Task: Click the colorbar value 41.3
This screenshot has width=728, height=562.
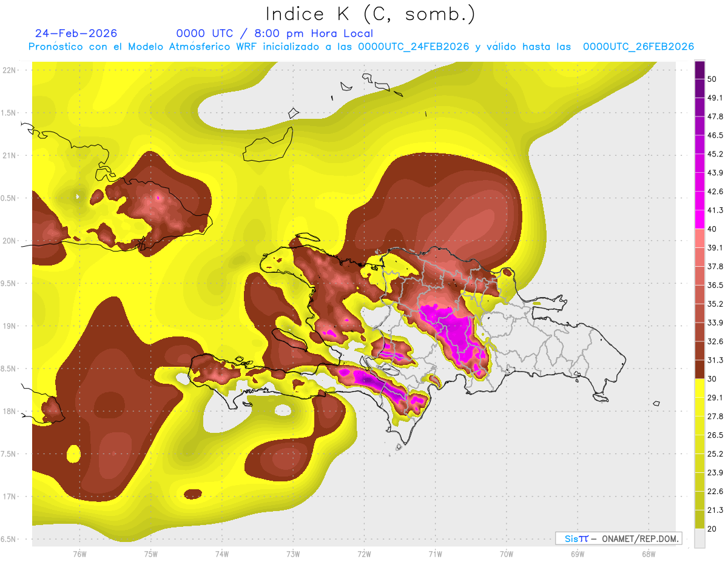Action: pyautogui.click(x=715, y=210)
